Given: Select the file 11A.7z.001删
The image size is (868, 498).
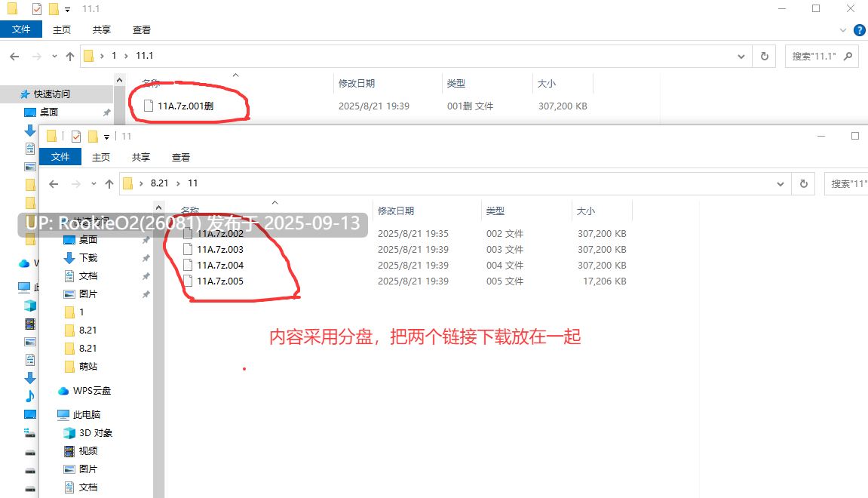Looking at the screenshot, I should pyautogui.click(x=186, y=106).
